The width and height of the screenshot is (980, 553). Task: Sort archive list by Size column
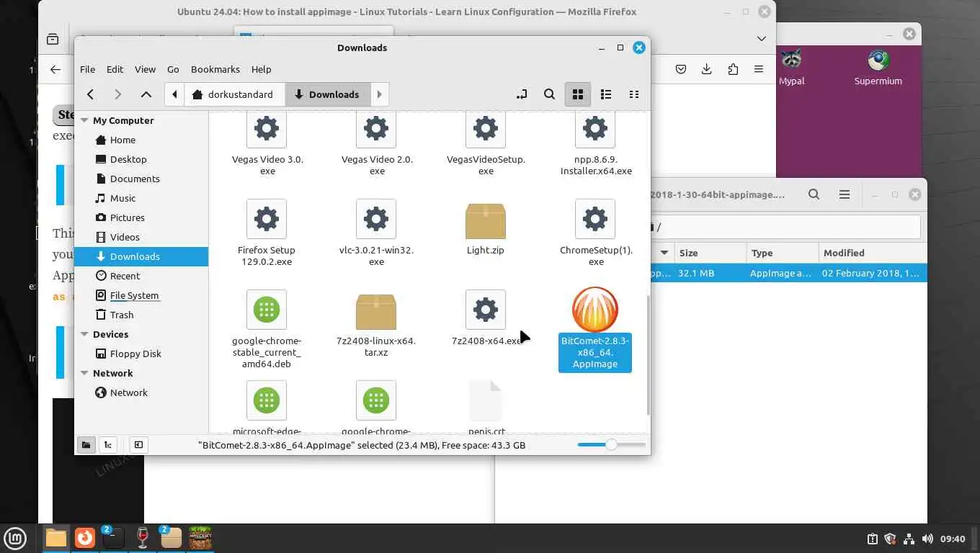pyautogui.click(x=710, y=253)
